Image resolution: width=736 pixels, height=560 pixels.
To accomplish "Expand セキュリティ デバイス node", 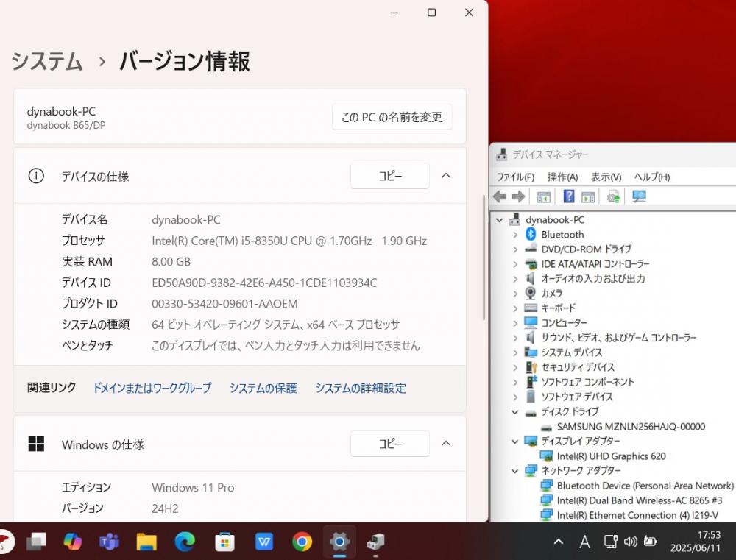I will click(515, 367).
